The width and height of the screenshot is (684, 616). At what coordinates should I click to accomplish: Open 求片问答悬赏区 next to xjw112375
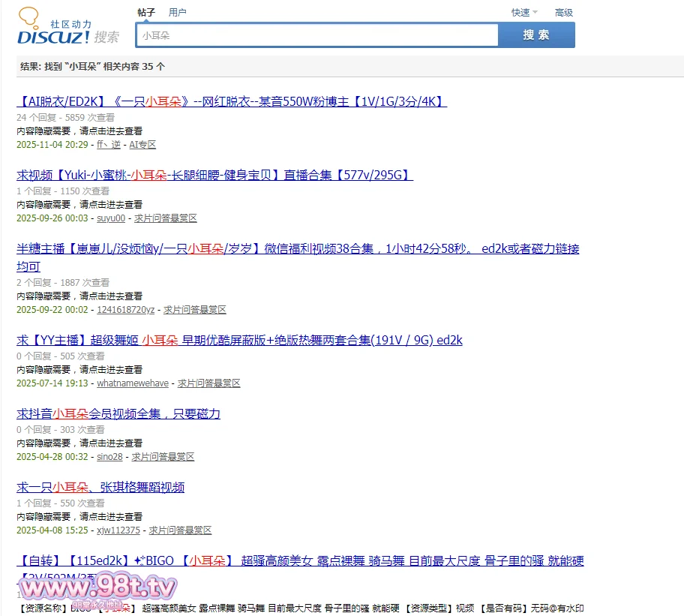(x=180, y=530)
